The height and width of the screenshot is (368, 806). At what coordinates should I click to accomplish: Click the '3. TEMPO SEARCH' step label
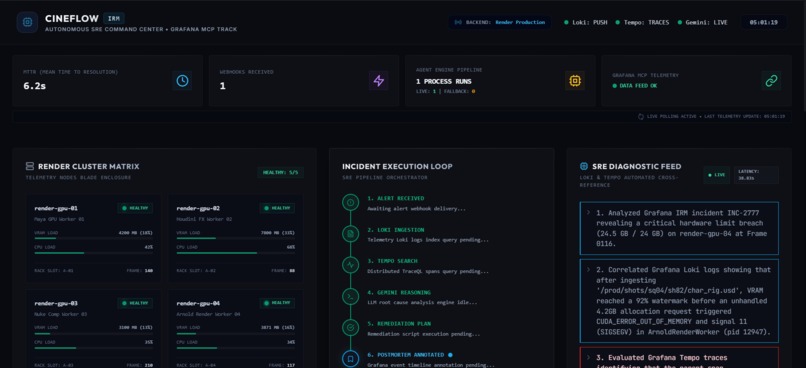click(392, 261)
